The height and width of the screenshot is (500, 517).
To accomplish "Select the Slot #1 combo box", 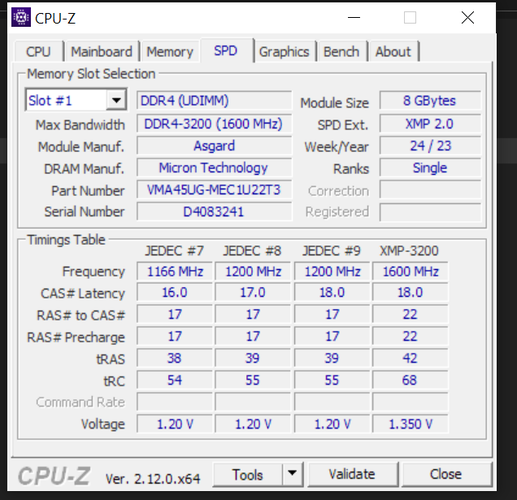I will [76, 100].
